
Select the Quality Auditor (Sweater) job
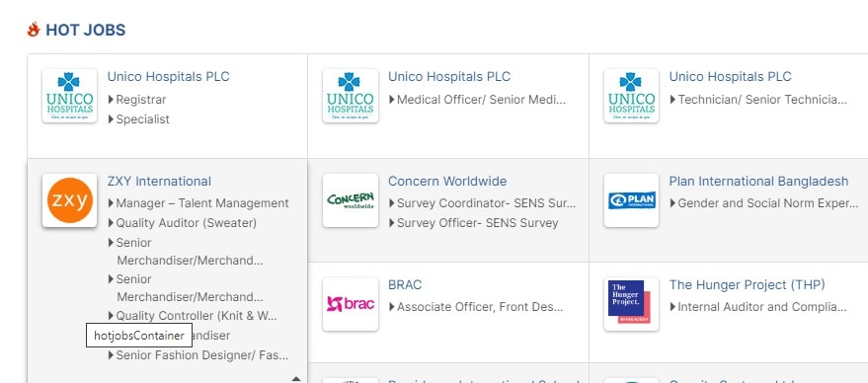pyautogui.click(x=186, y=223)
